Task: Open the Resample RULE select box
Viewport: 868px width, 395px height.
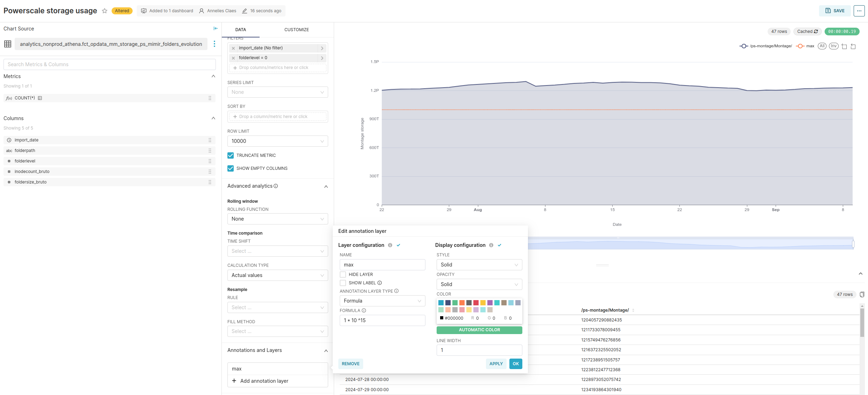Action: click(277, 307)
